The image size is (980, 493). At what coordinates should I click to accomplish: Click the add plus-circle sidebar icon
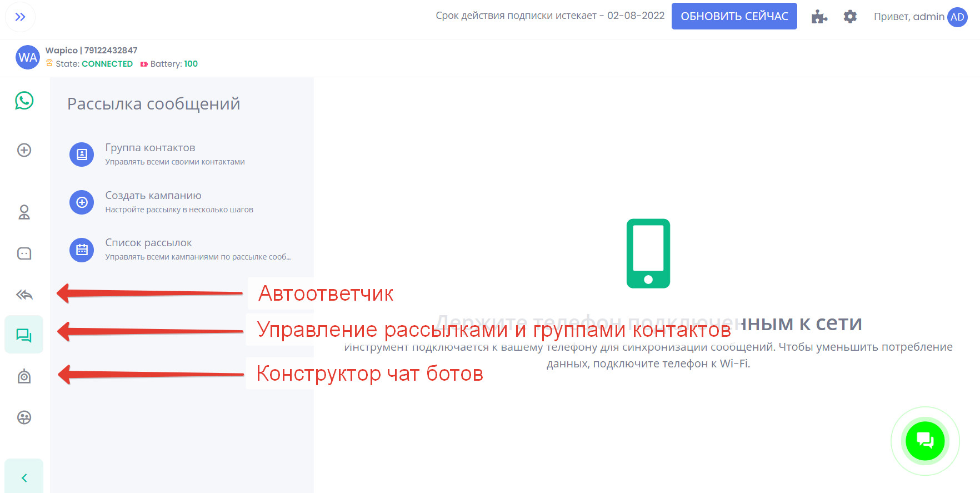[x=24, y=150]
